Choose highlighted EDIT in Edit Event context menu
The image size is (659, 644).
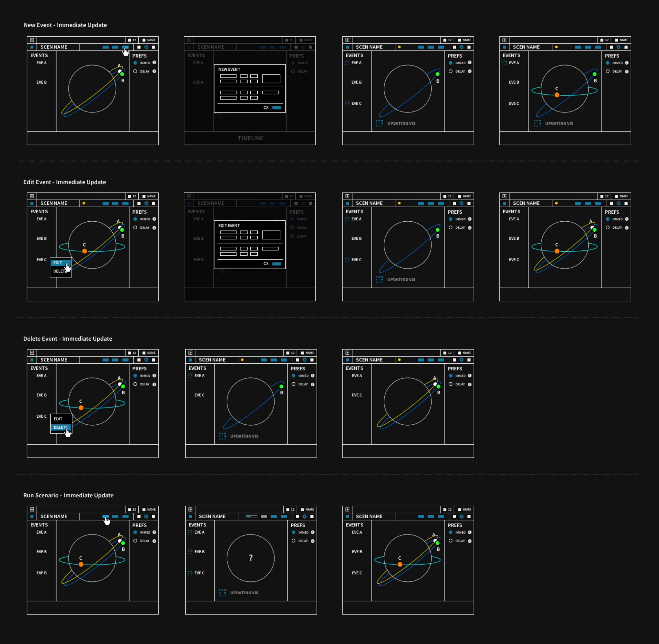click(x=58, y=263)
